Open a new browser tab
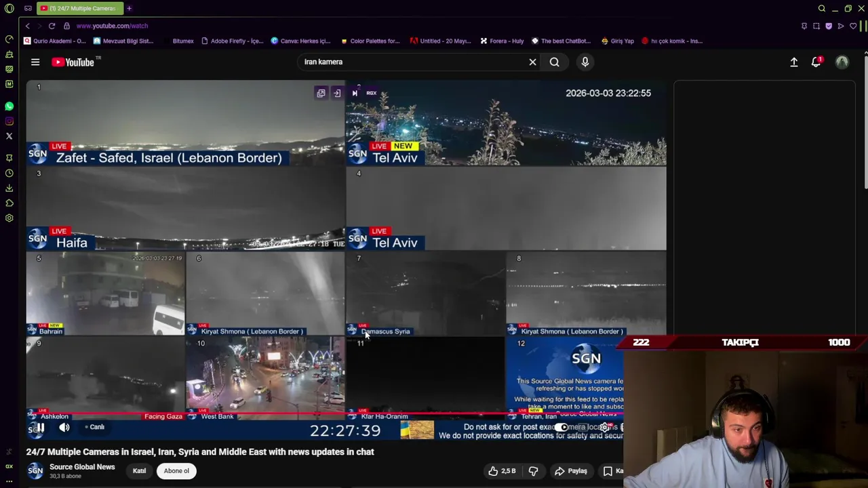The height and width of the screenshot is (488, 868). click(x=129, y=9)
